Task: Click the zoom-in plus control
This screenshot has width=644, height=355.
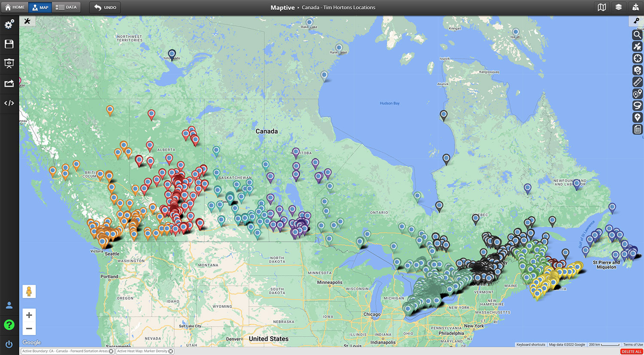Action: coord(29,315)
